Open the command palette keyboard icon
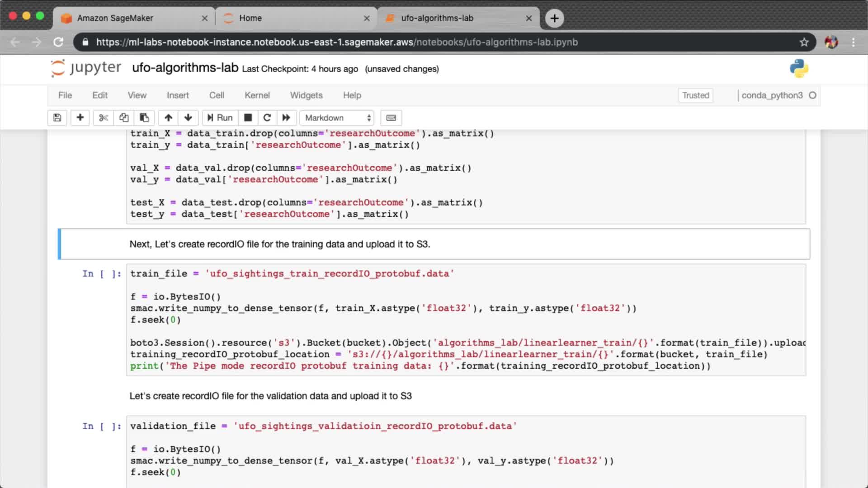This screenshot has height=488, width=868. point(391,118)
